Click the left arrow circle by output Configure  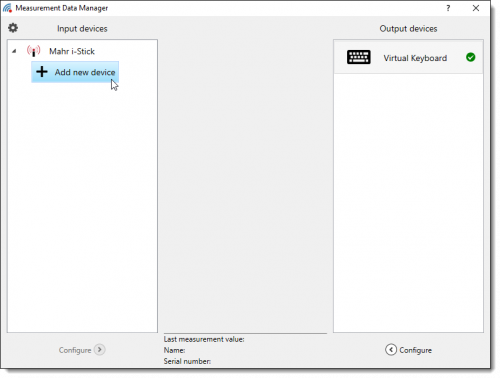tap(391, 350)
